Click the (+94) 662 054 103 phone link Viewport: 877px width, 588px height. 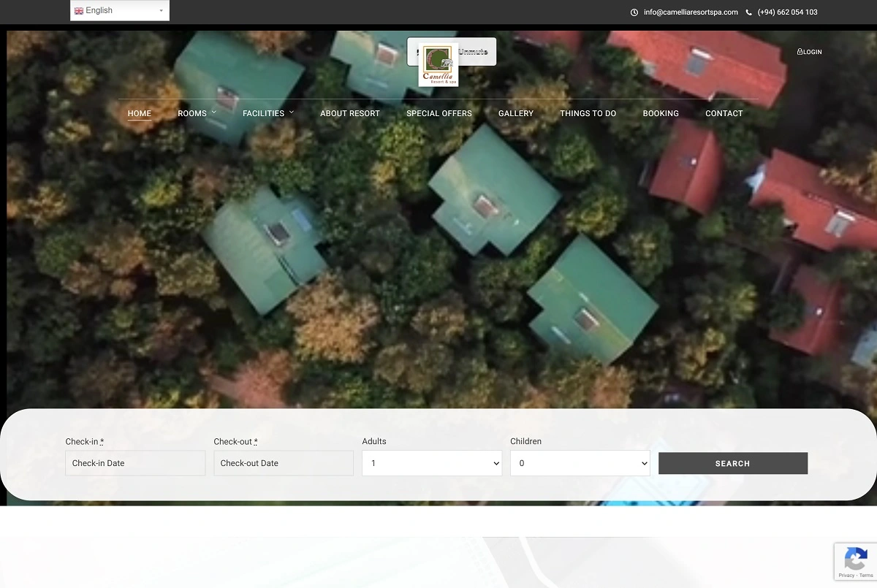787,12
